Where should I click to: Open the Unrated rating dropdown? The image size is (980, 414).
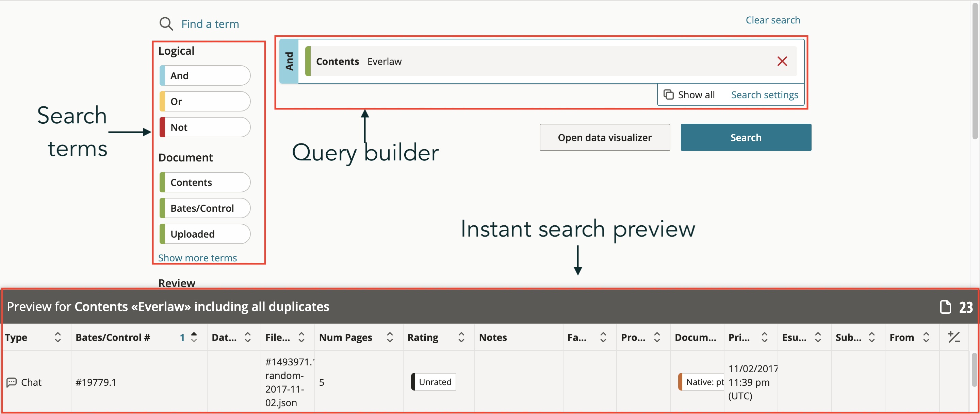[x=434, y=382]
